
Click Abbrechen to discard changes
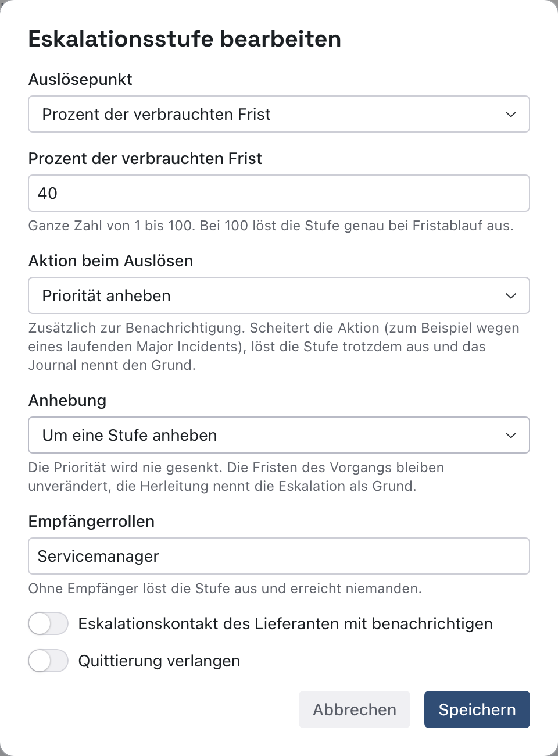point(355,709)
